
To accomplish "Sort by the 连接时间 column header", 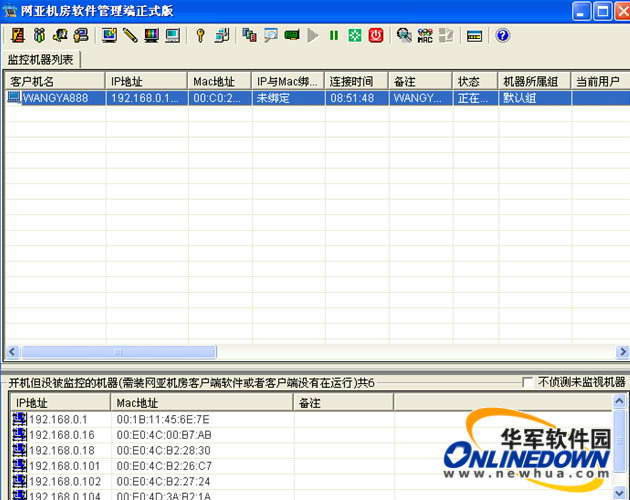I will pos(356,80).
